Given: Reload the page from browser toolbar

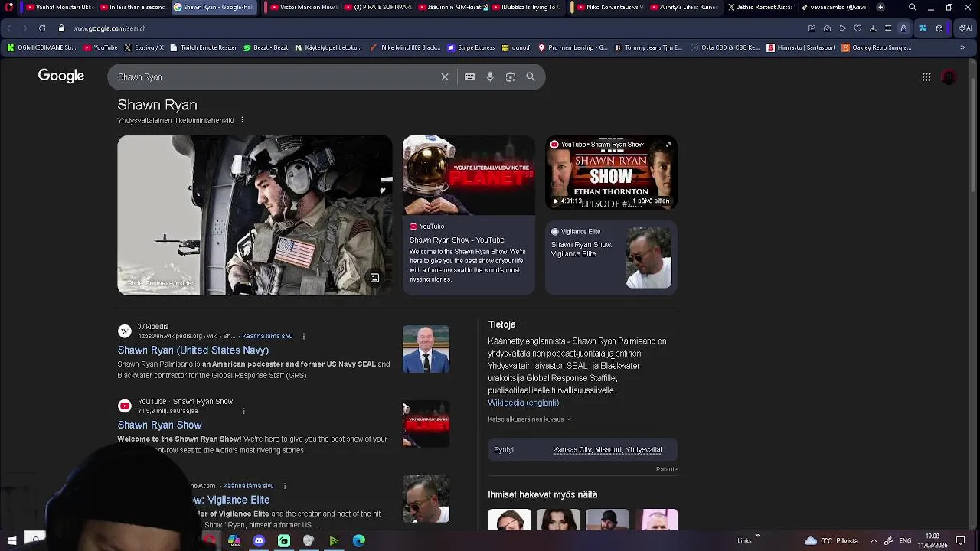Looking at the screenshot, I should [x=41, y=28].
